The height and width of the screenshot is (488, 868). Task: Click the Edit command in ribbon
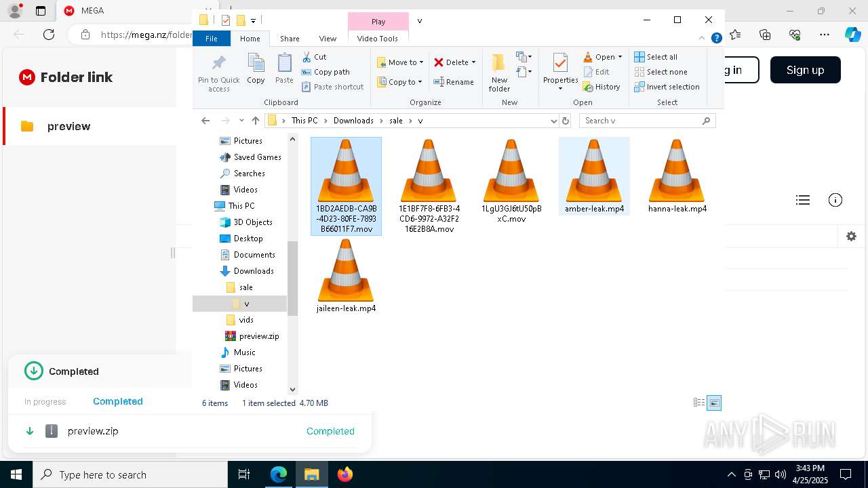point(596,72)
